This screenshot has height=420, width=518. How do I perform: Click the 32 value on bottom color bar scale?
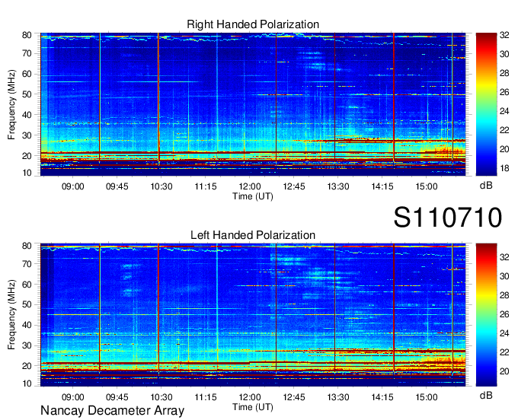point(504,257)
